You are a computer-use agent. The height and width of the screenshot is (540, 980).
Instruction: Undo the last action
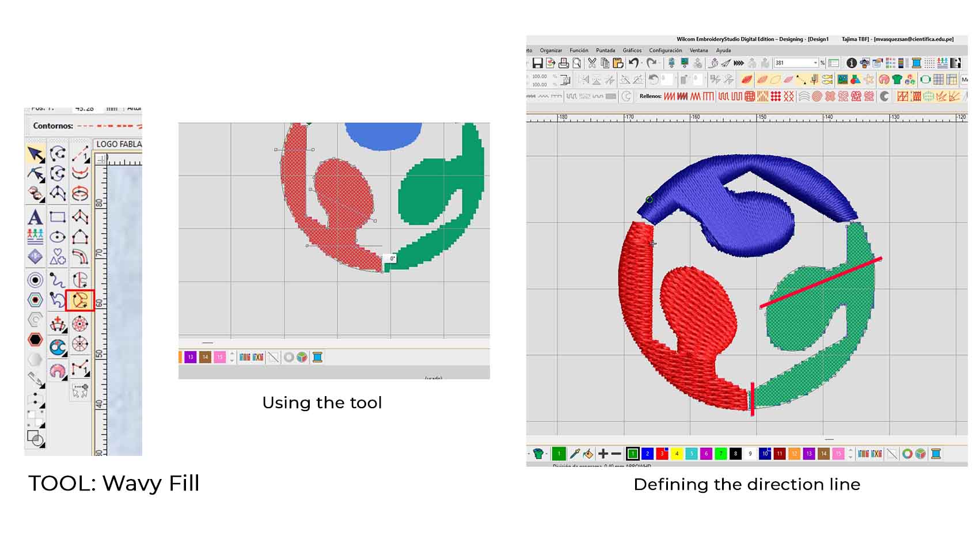[633, 63]
